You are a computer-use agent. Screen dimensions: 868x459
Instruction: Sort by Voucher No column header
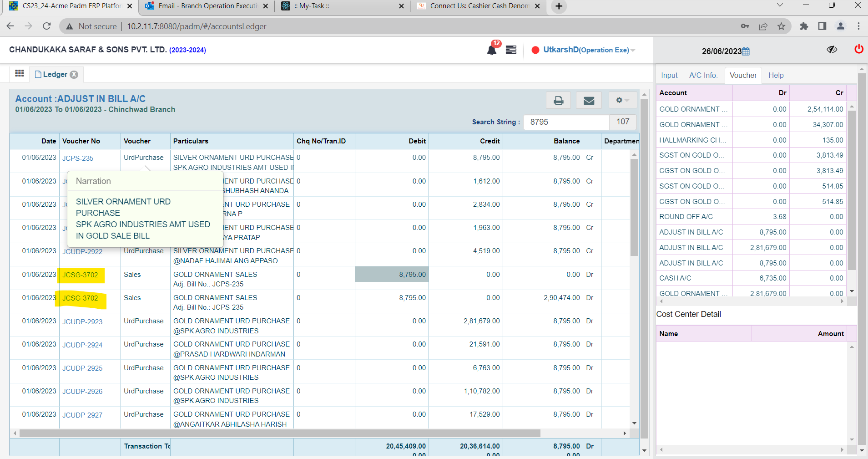90,141
